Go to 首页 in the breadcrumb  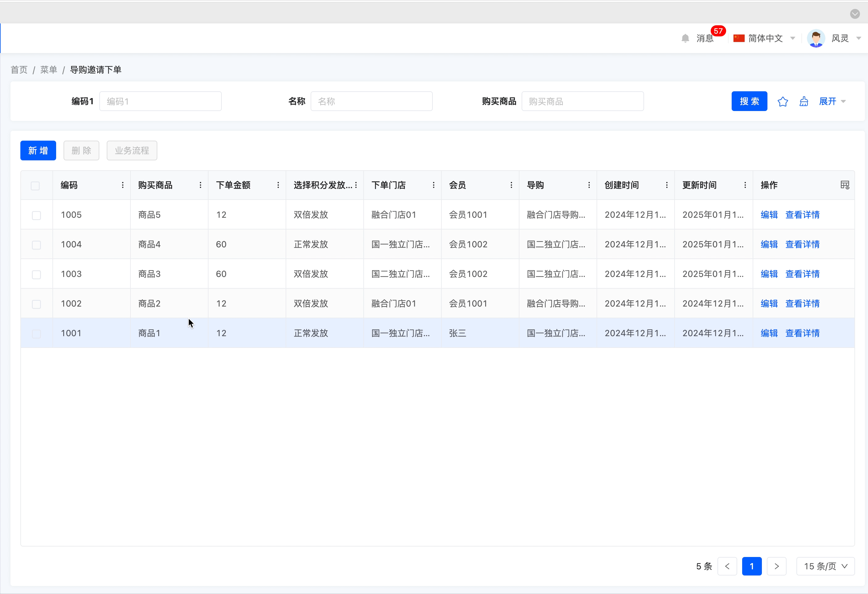(19, 70)
